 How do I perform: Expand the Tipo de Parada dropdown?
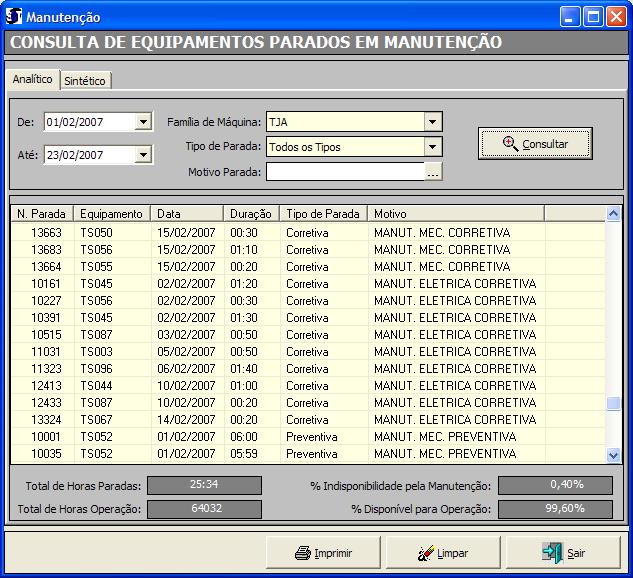tap(432, 147)
